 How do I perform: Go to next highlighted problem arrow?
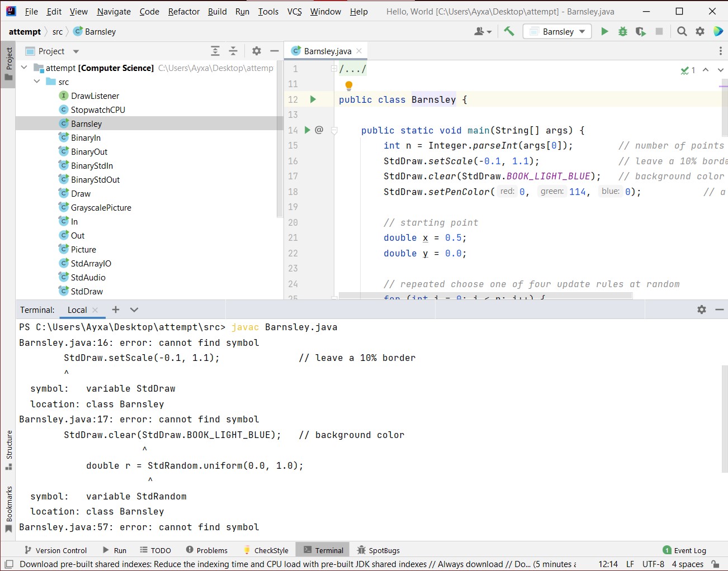coord(720,70)
